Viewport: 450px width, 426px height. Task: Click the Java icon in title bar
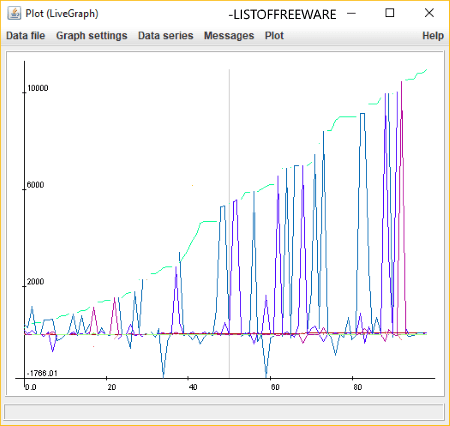click(14, 14)
